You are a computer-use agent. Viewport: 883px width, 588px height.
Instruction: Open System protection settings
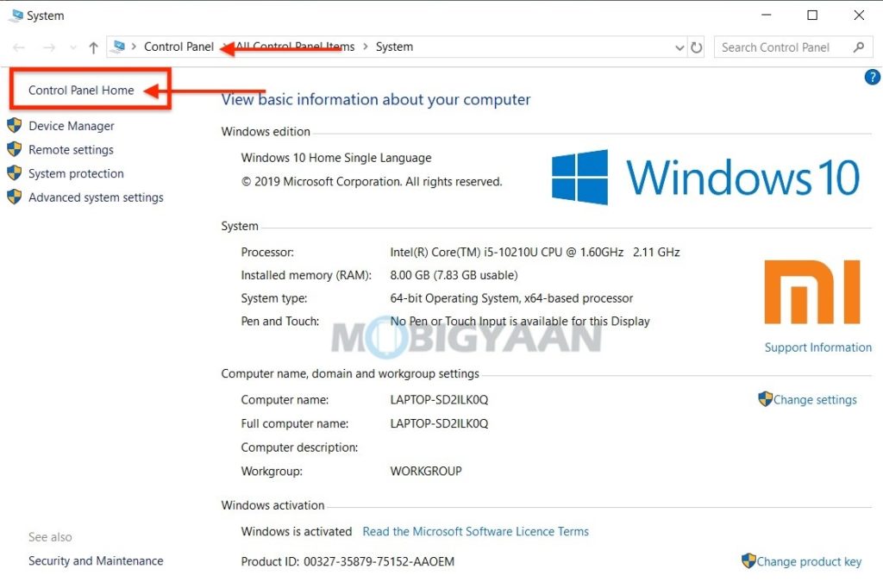pos(75,173)
